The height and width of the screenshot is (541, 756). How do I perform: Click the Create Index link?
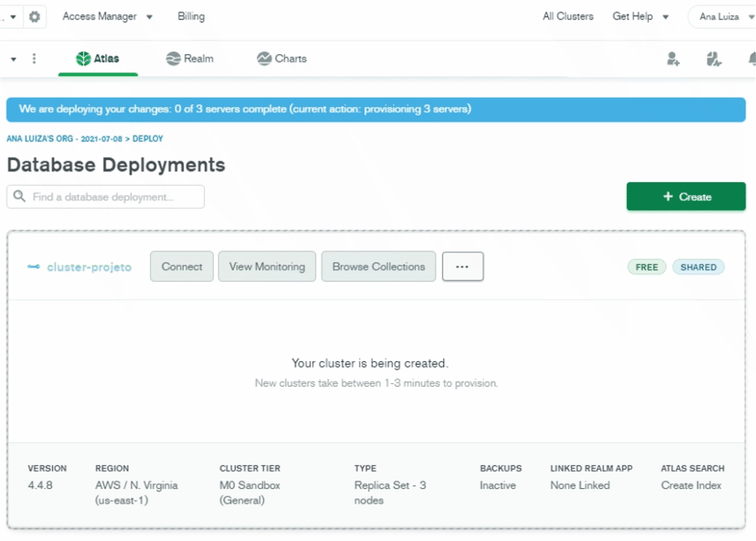(691, 486)
